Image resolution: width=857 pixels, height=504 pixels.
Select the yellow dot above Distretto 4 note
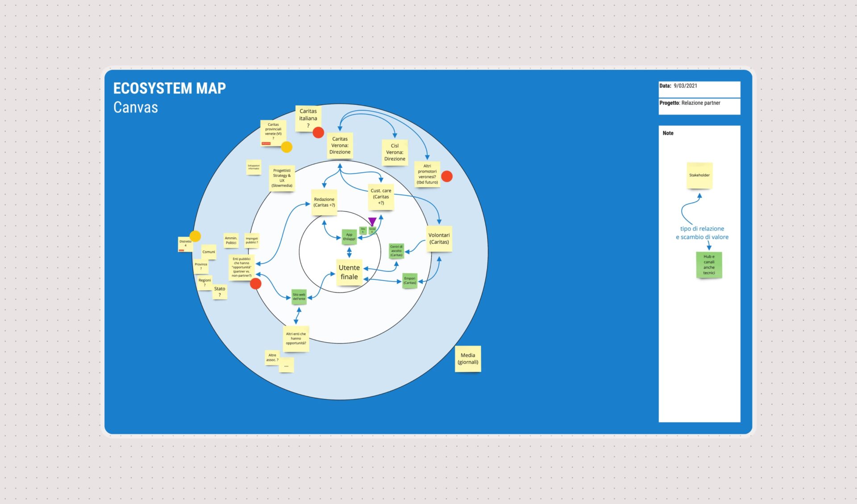(x=195, y=236)
